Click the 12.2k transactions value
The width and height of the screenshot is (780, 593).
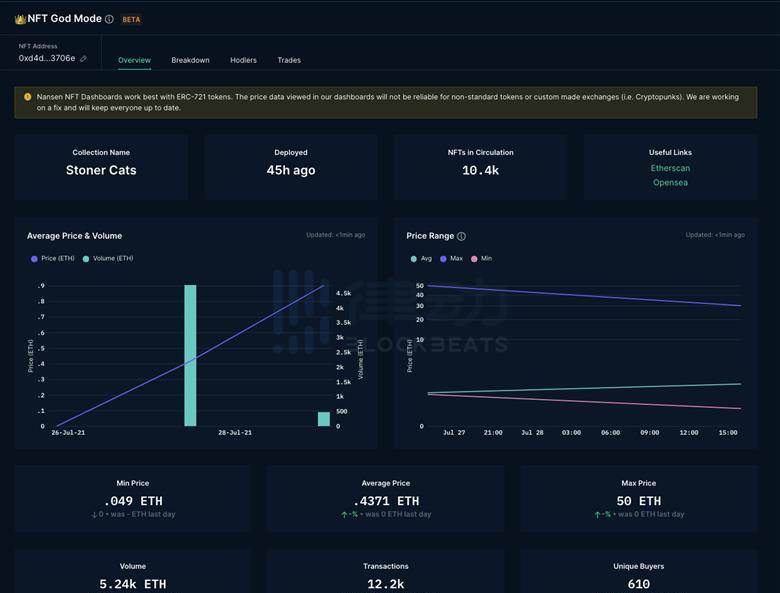(x=386, y=584)
